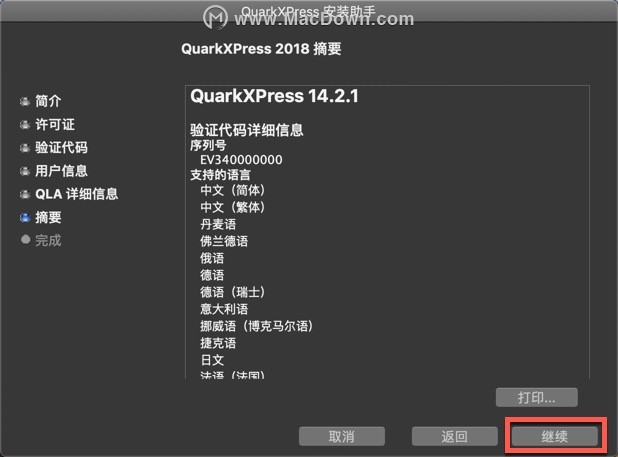
Task: Click the gray 完成 step bullet icon
Action: [x=25, y=240]
